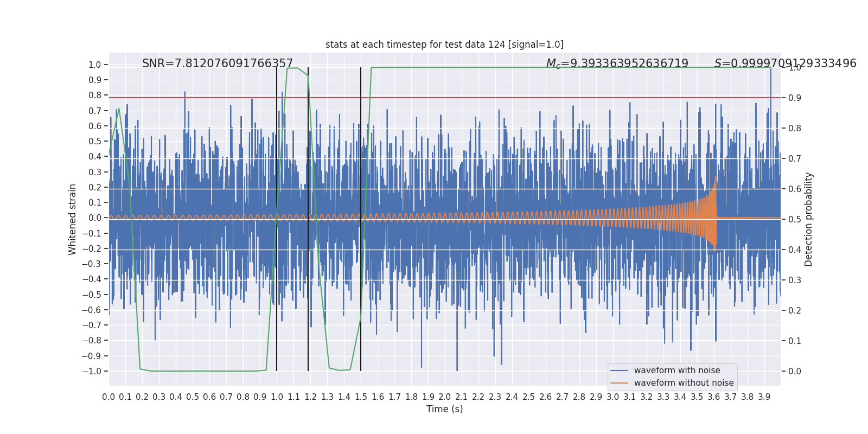
Task: Click the 3.8 tick label on the time axis
Action: click(x=748, y=397)
